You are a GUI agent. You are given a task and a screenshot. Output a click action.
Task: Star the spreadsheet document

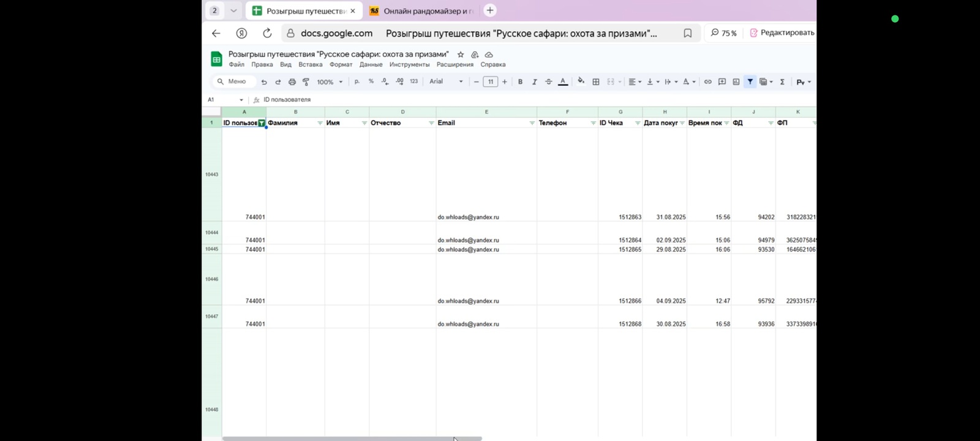pos(461,55)
